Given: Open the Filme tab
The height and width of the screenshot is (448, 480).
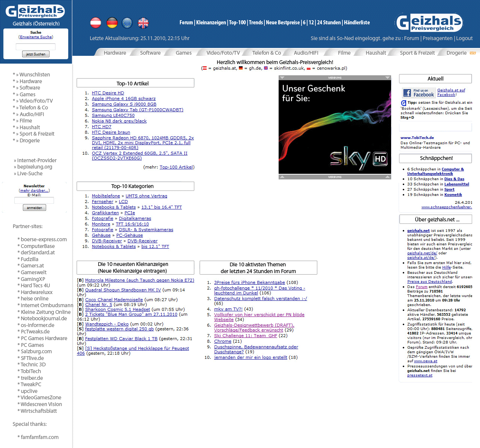Looking at the screenshot, I should pyautogui.click(x=344, y=53).
